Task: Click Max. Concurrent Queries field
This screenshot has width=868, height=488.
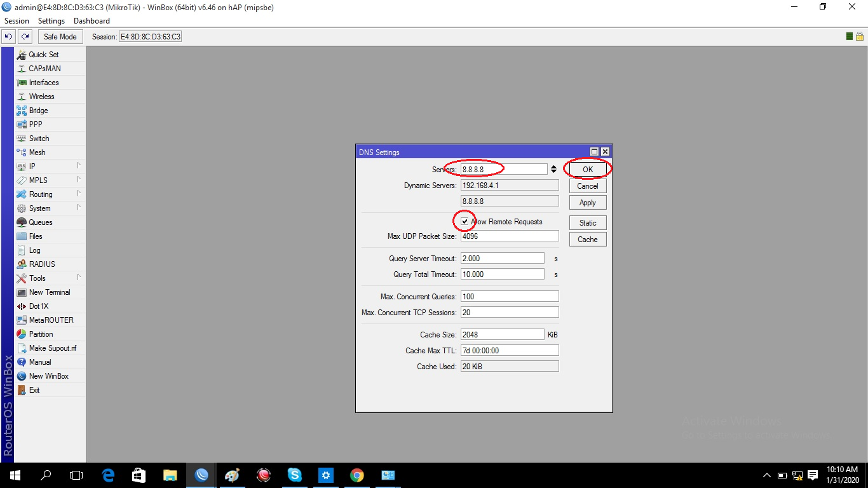Action: coord(510,297)
